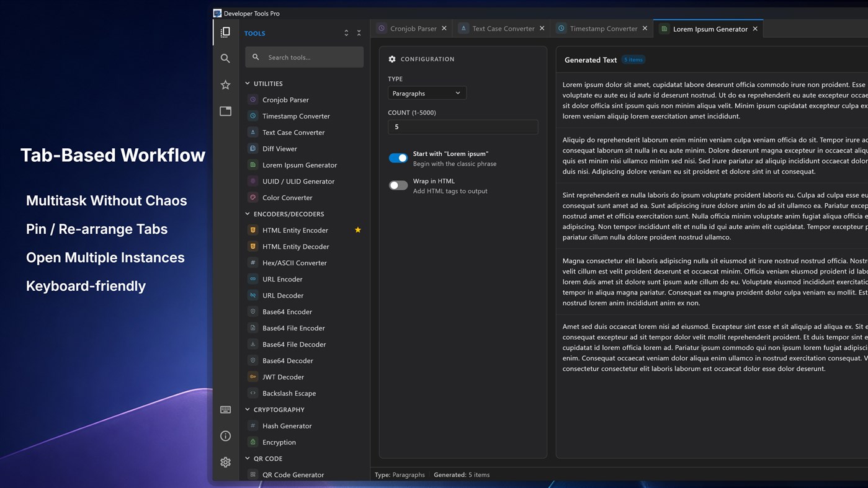
Task: Switch to the Timestamp Converter tab
Action: pos(603,29)
